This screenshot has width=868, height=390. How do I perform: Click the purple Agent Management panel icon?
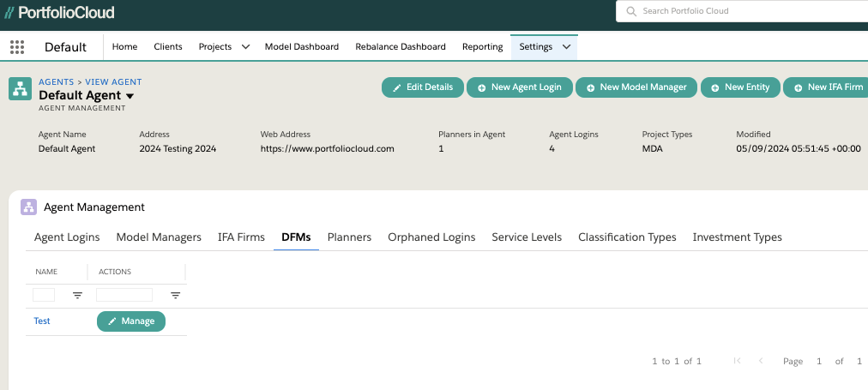click(29, 207)
